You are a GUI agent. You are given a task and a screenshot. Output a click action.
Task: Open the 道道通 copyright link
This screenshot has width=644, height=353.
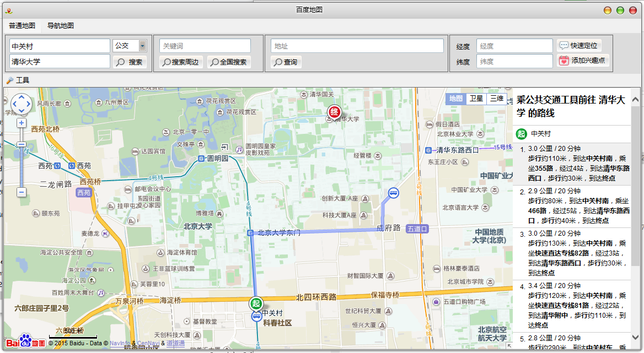coord(175,343)
